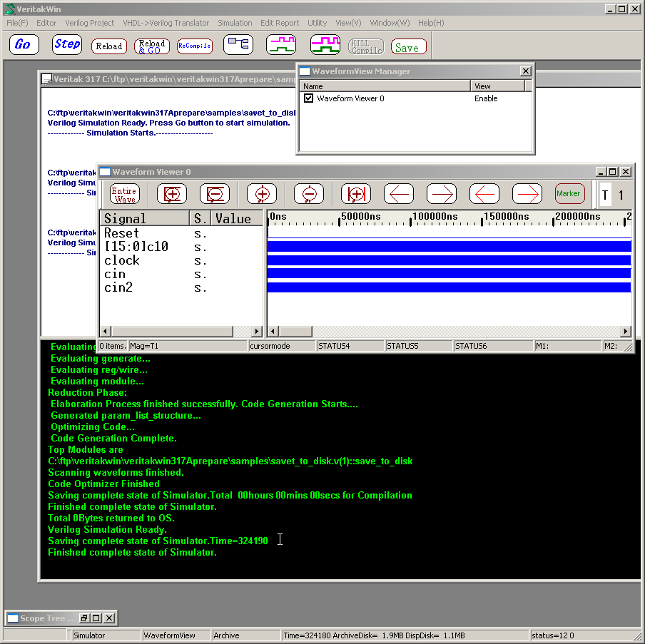Click the signal list scrollbar left arrow
The width and height of the screenshot is (645, 644).
tap(106, 331)
